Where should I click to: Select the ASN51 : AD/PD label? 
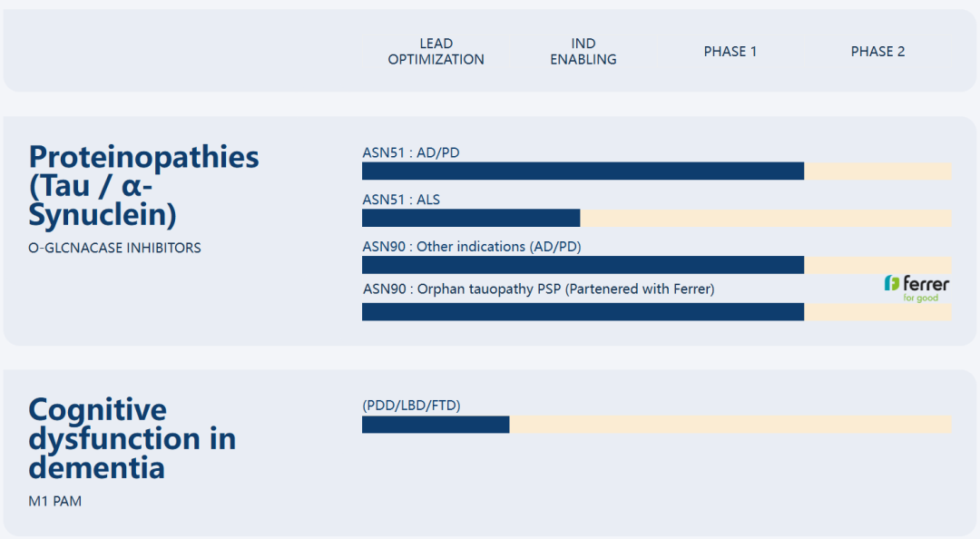[411, 152]
